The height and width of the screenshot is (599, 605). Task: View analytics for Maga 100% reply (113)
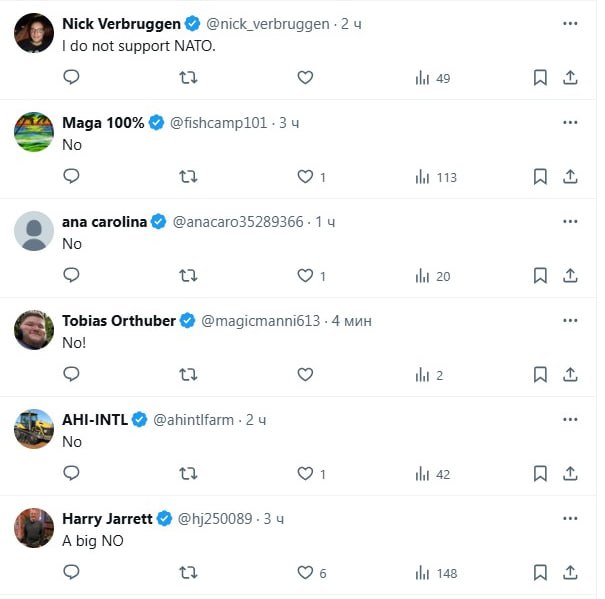(x=436, y=177)
